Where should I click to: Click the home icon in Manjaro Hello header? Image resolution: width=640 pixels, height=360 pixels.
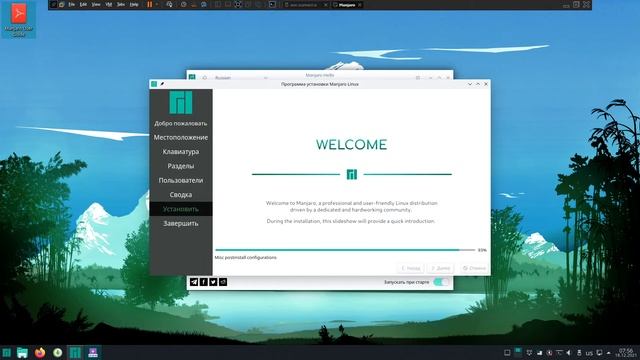[x=204, y=78]
